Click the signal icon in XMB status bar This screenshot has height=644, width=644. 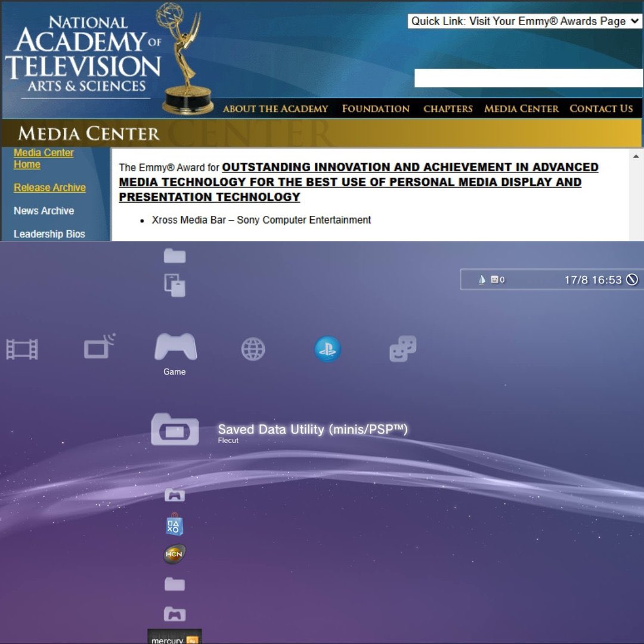482,280
